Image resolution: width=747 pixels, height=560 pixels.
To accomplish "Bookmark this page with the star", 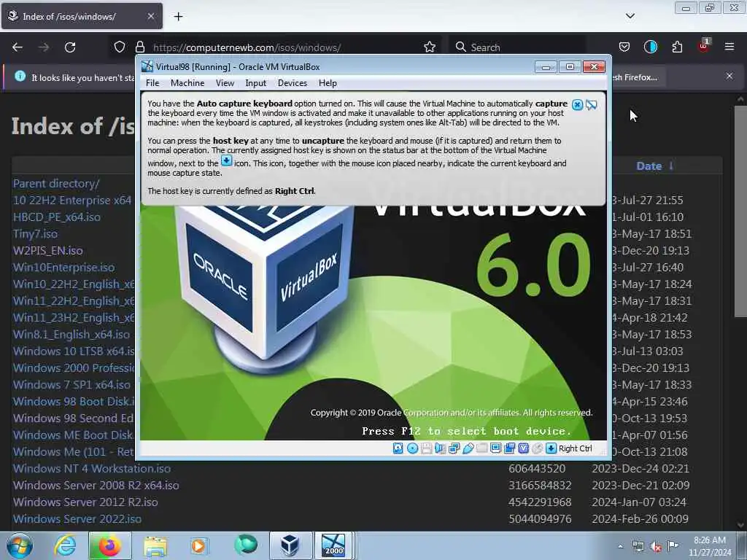I will pyautogui.click(x=429, y=47).
